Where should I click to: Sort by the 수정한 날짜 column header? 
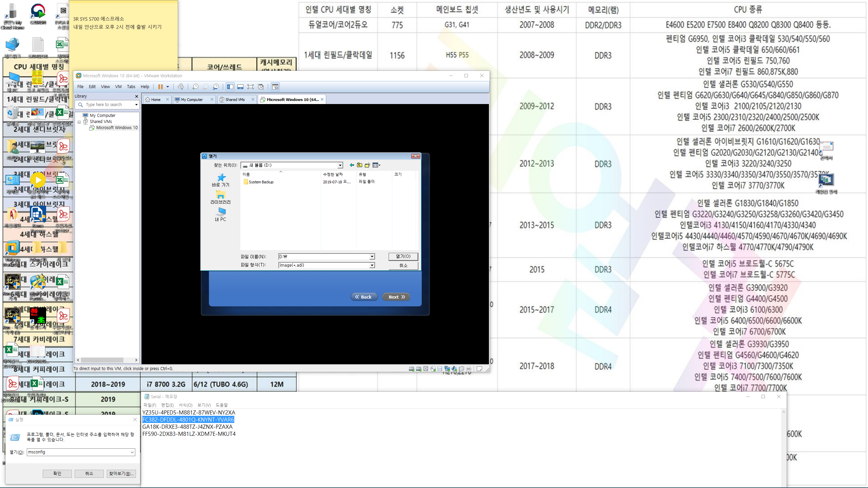(x=338, y=174)
